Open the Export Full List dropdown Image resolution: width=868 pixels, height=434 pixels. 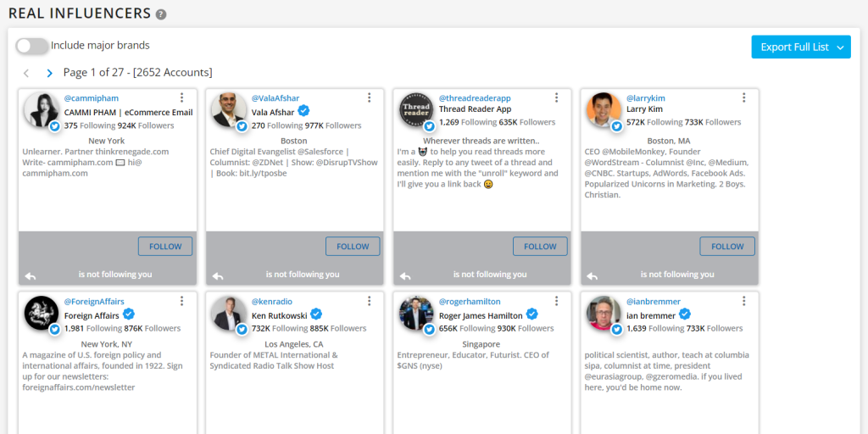click(x=800, y=47)
